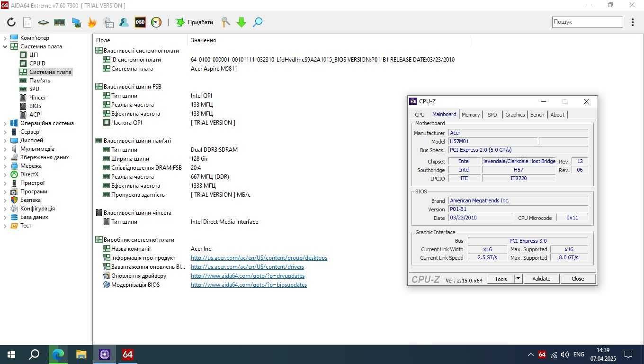Image resolution: width=644 pixels, height=364 pixels.
Task: Select Тест in the sidebar tree
Action: point(26,226)
